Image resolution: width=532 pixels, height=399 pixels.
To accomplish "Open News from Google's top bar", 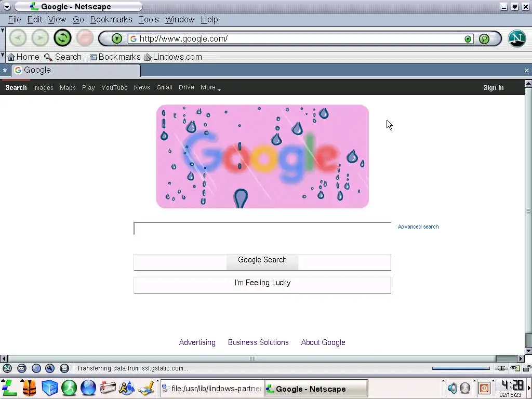I will coord(142,87).
